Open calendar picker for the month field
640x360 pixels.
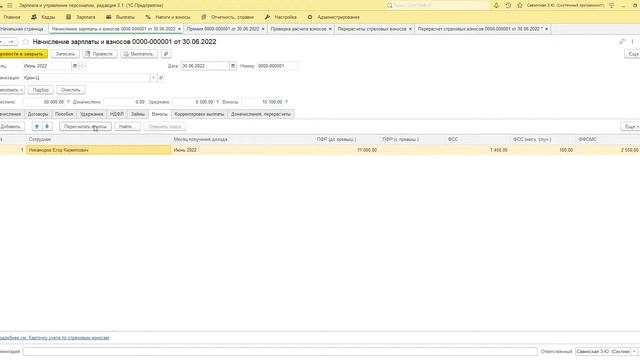pos(75,66)
